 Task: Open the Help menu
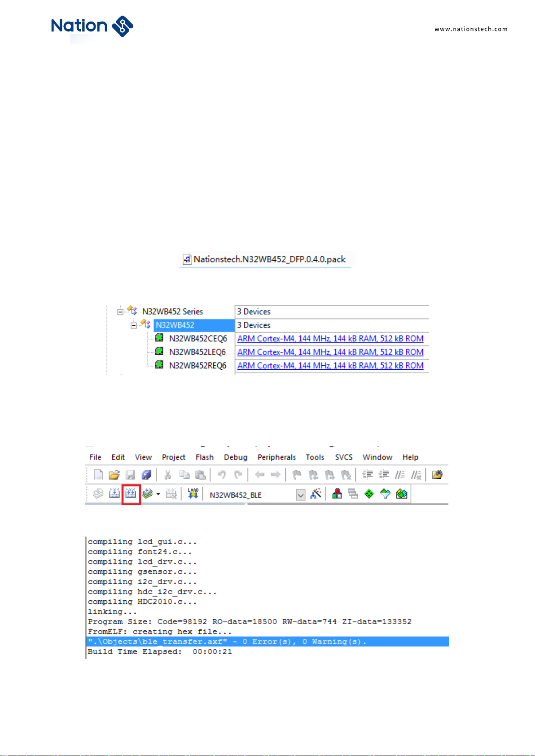pos(410,457)
